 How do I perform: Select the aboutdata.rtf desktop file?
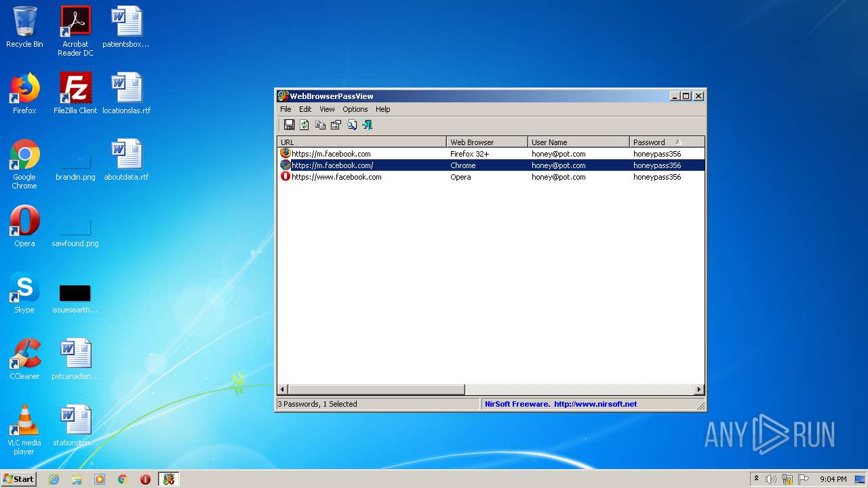pos(126,159)
